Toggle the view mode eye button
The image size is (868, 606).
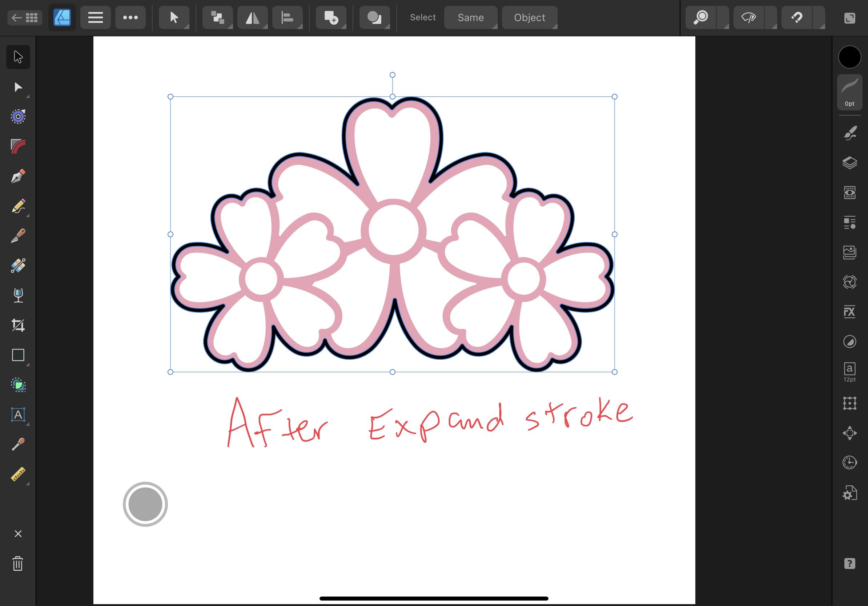[748, 17]
